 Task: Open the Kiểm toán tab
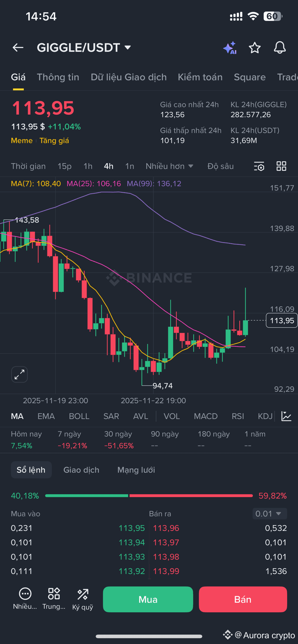[200, 77]
